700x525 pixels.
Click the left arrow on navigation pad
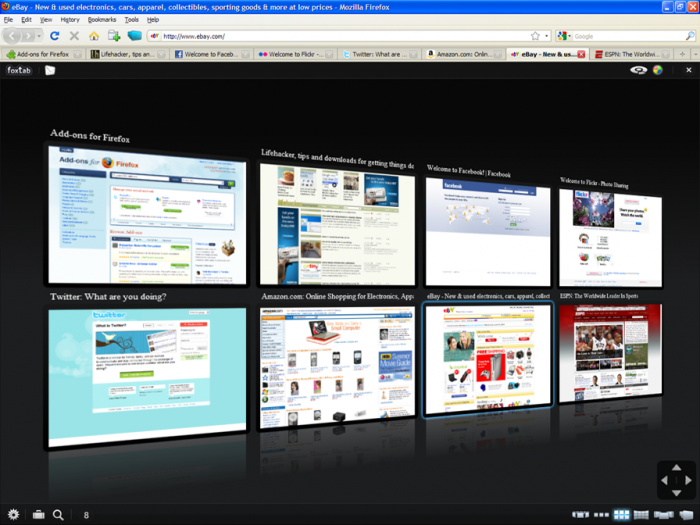click(664, 480)
